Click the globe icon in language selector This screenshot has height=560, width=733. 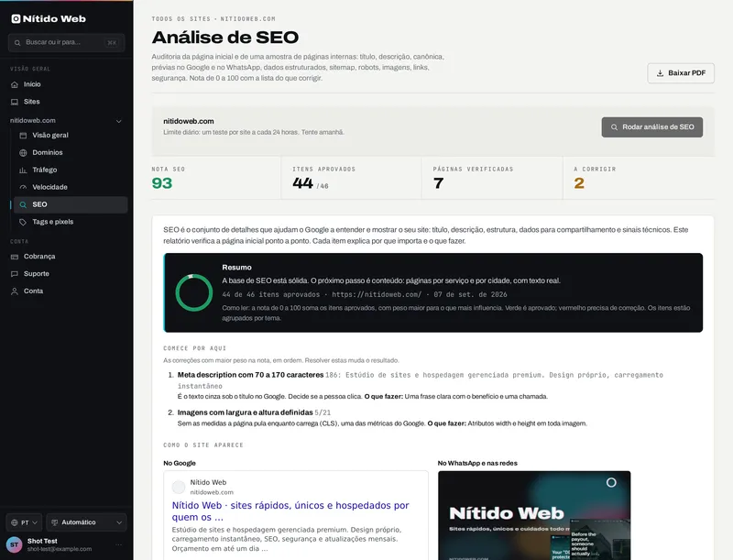(15, 522)
